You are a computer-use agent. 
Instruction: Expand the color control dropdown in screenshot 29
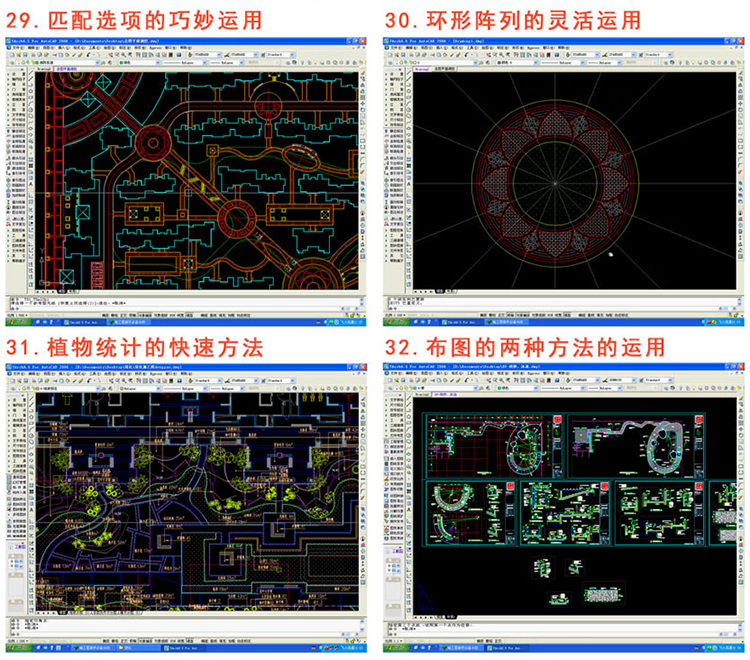click(x=158, y=63)
